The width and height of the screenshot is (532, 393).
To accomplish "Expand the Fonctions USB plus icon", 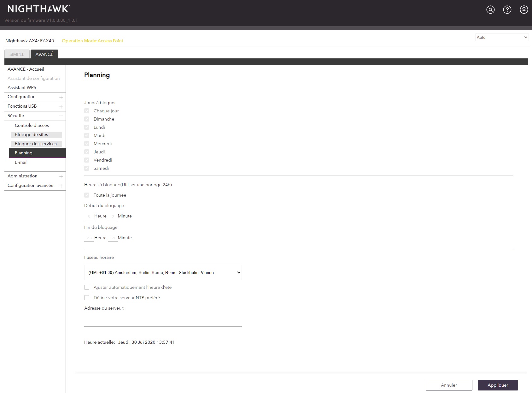I will (x=61, y=107).
